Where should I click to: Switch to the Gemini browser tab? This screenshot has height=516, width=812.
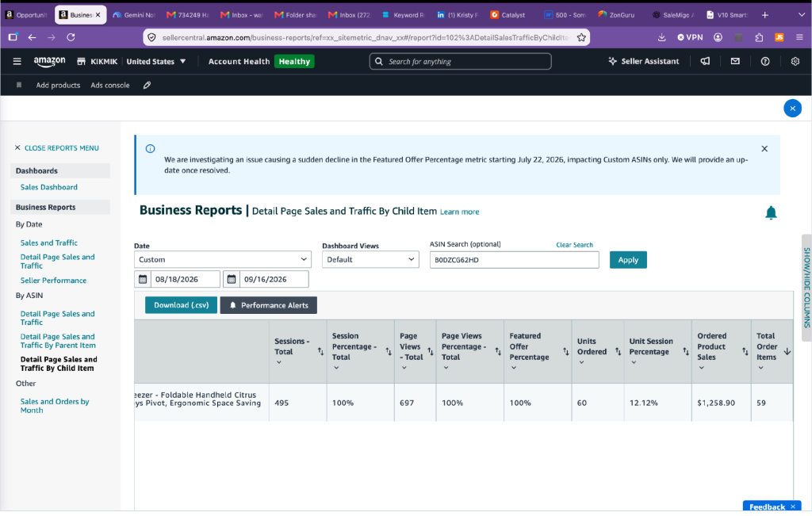pyautogui.click(x=133, y=15)
